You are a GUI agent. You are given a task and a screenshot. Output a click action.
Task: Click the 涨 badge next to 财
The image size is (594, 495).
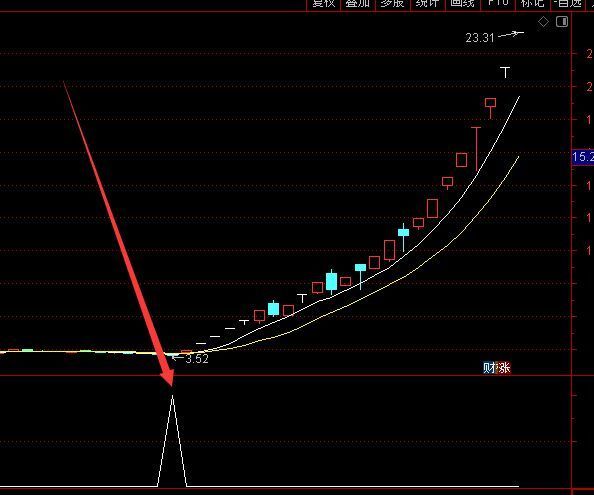[504, 368]
